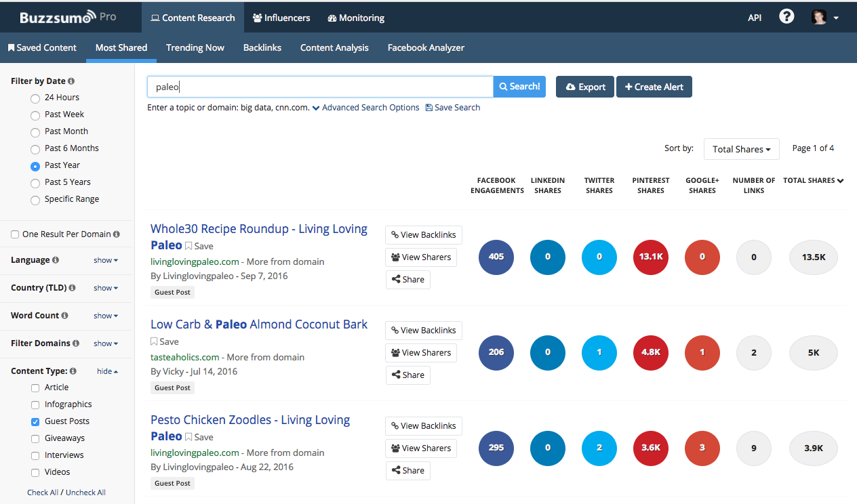Viewport: 857px width, 504px height.
Task: Click Number of Links circle showing 9
Action: (754, 448)
